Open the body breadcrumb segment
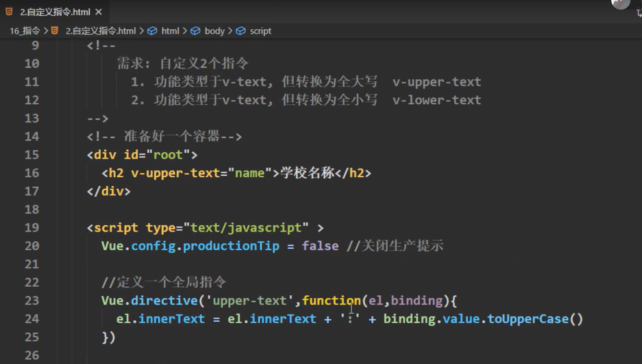The image size is (642, 364). tap(215, 31)
